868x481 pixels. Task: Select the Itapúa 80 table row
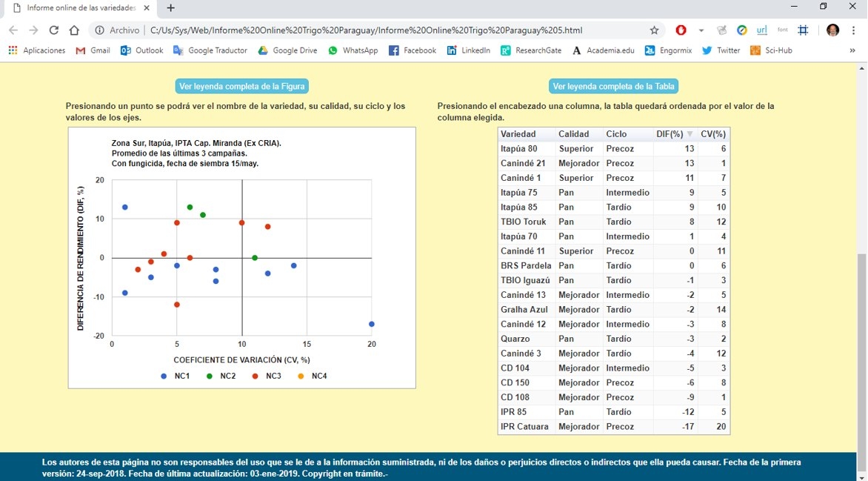[x=613, y=149]
